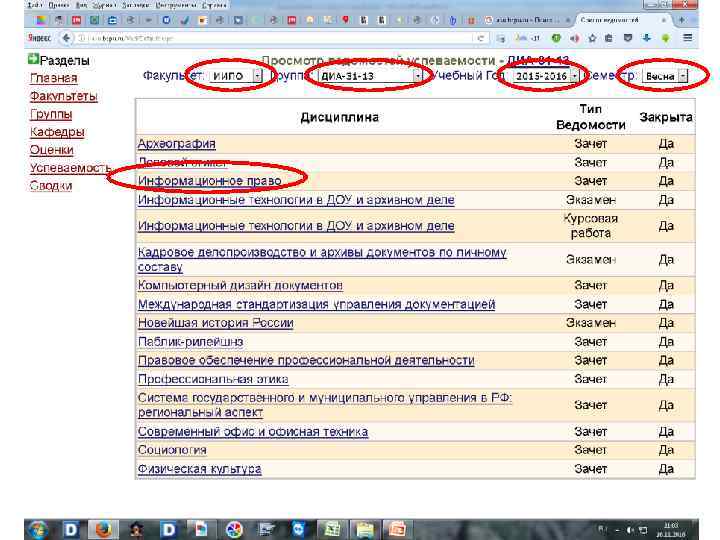Open the Факультет dropdown showing ИИПО

[x=236, y=76]
